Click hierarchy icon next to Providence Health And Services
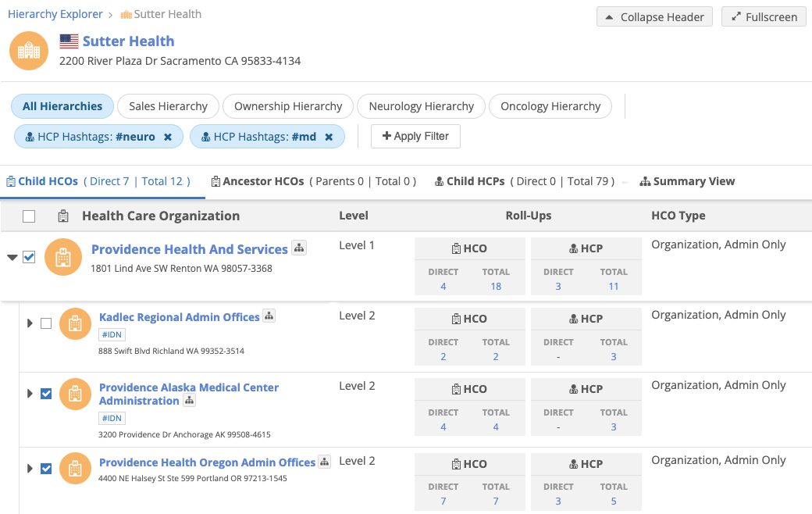Viewport: 812px width, 514px height. pos(298,248)
